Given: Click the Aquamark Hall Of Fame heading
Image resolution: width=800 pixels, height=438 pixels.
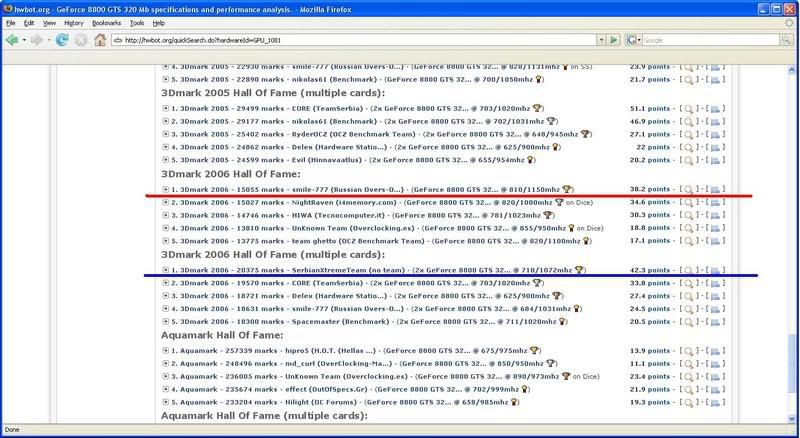Looking at the screenshot, I should (222, 335).
